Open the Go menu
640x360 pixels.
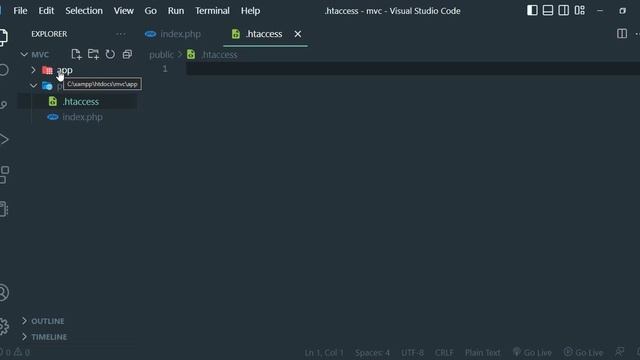150,11
